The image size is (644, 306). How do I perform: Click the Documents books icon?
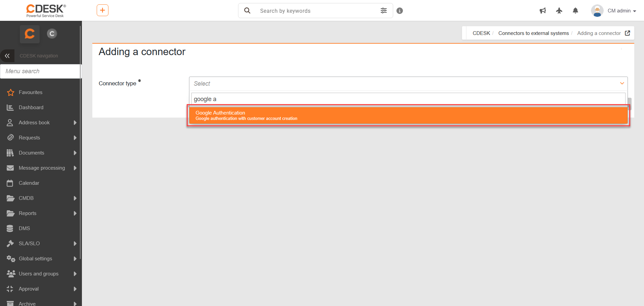tap(10, 153)
